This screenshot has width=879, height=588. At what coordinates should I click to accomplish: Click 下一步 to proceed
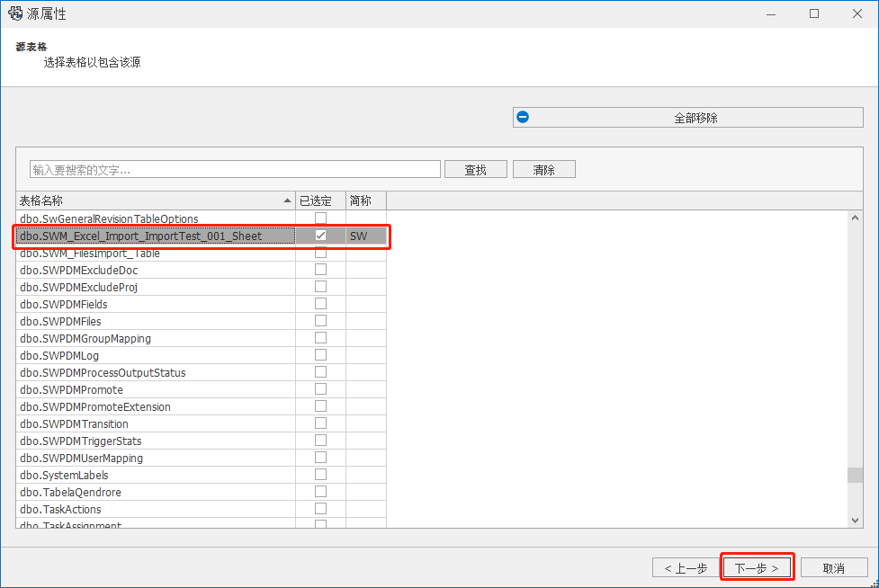(757, 568)
